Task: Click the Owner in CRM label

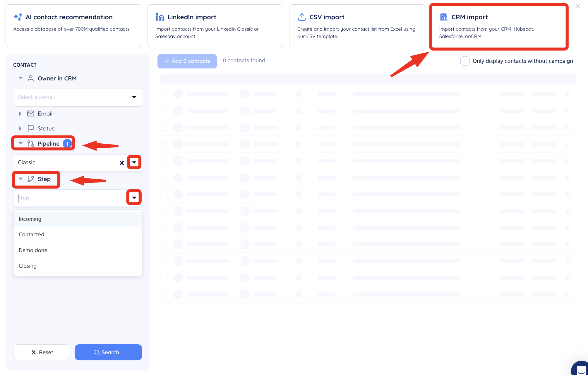Action: pyautogui.click(x=57, y=78)
